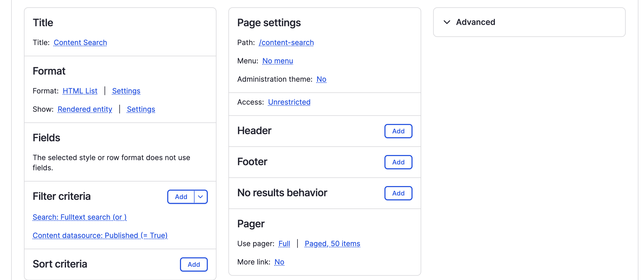Change the pager from Full
Viewport: 644px width, 280px height.
[284, 244]
